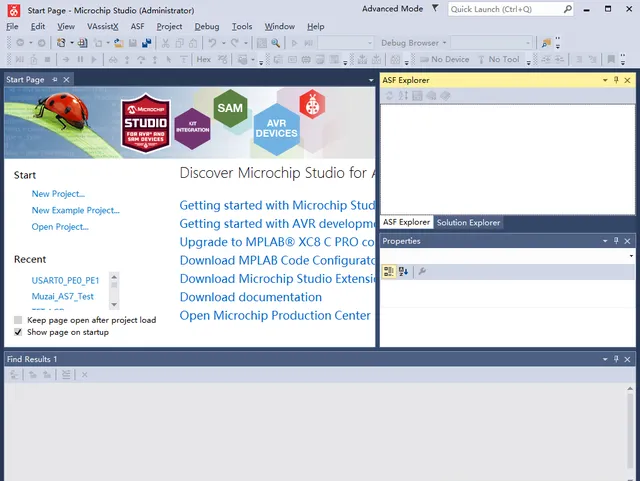Viewport: 640px width, 481px height.
Task: Click the Open File folder toolbar icon
Action: [119, 43]
